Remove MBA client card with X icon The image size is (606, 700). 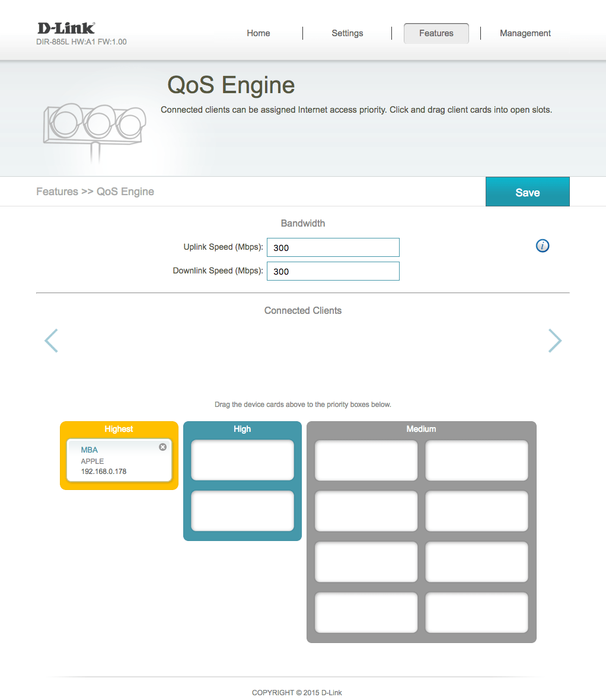click(162, 447)
